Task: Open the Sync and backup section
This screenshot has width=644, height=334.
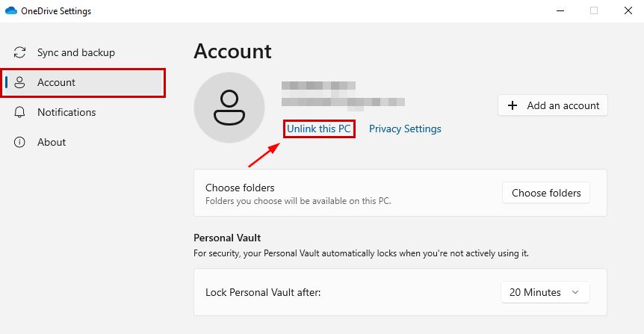Action: pyautogui.click(x=75, y=53)
